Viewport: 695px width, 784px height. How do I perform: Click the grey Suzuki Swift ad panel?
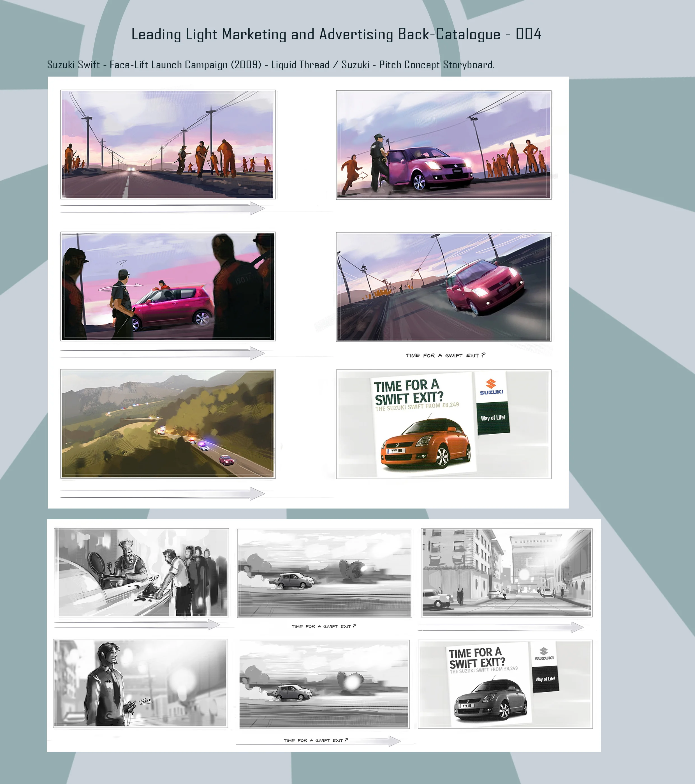505,684
